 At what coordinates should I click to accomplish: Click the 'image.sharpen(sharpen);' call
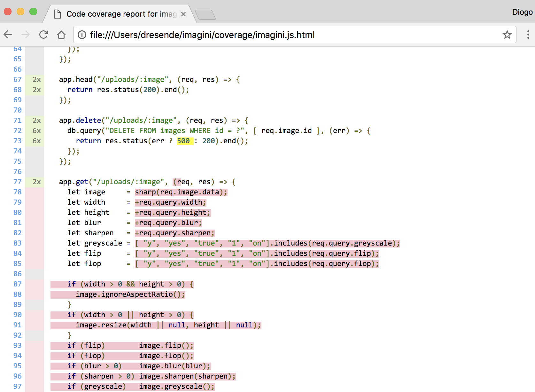[x=187, y=376]
